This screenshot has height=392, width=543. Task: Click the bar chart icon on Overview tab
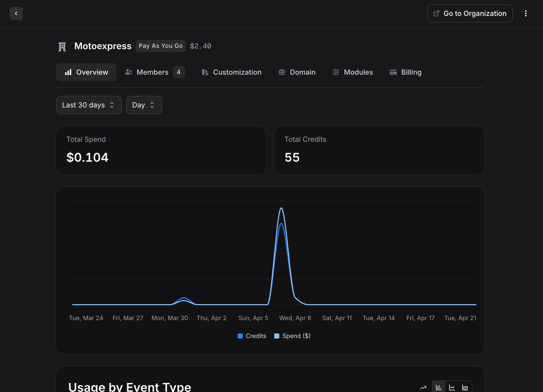68,72
